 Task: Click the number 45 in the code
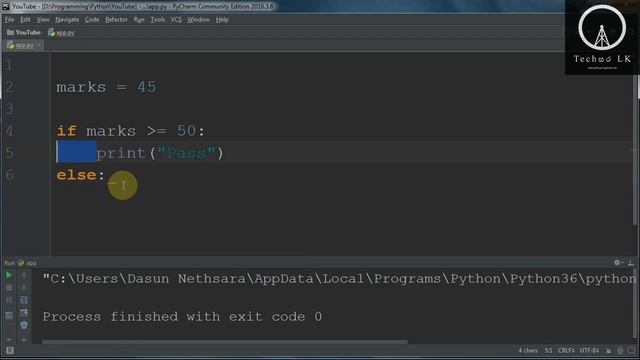147,87
